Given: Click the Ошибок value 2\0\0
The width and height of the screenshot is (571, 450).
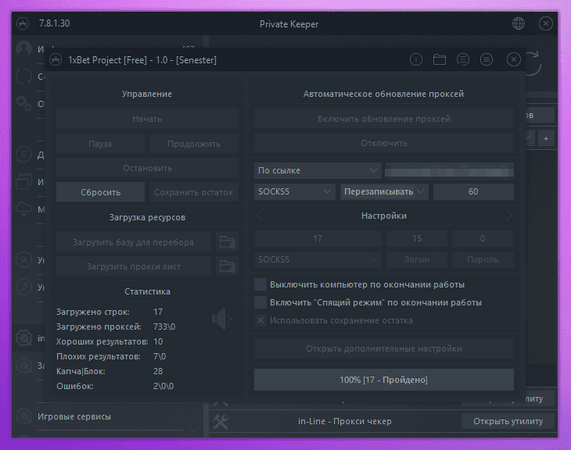Looking at the screenshot, I should [164, 386].
